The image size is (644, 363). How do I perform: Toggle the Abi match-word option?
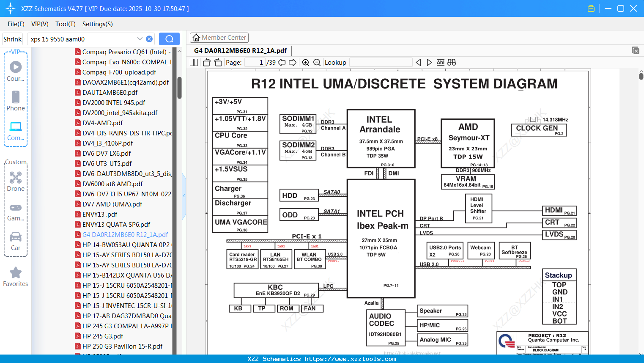coord(440,62)
